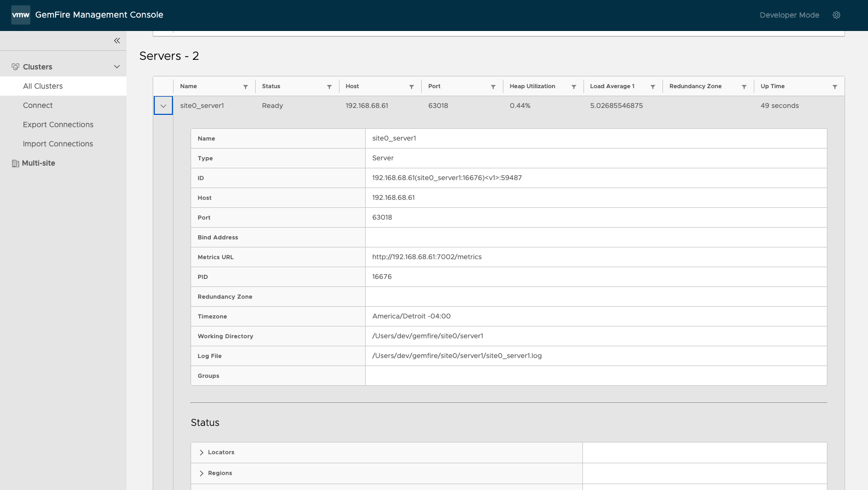868x490 pixels.
Task: Collapse the Clusters menu chevron
Action: [117, 67]
